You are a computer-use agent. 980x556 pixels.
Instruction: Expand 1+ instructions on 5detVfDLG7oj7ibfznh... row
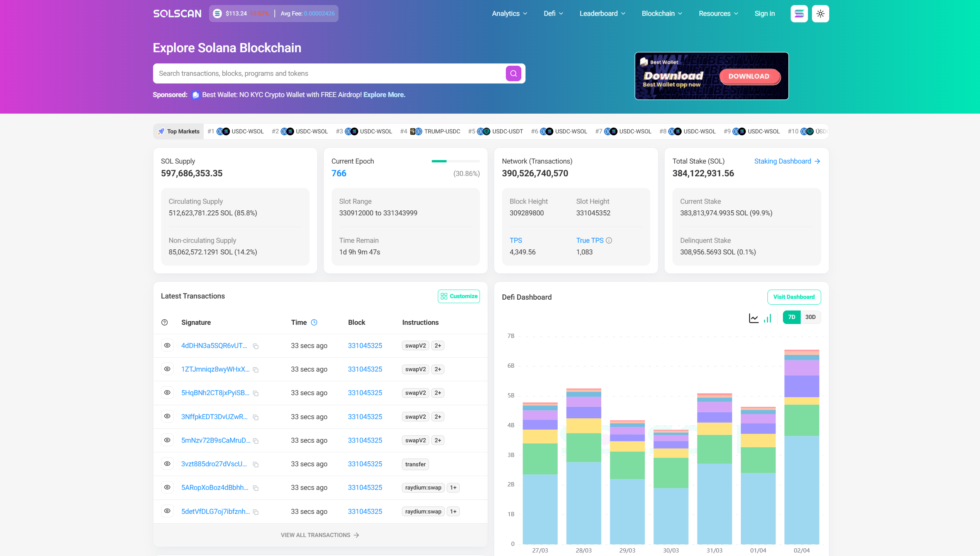[x=453, y=512]
